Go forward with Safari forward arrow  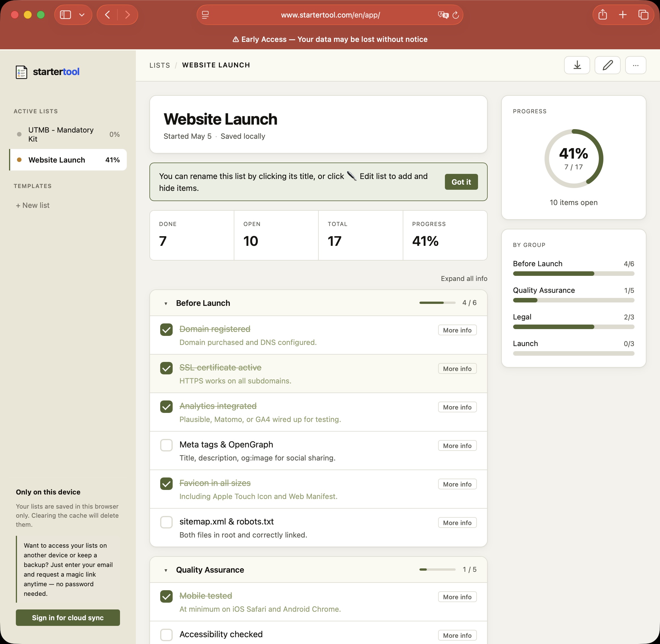[127, 15]
